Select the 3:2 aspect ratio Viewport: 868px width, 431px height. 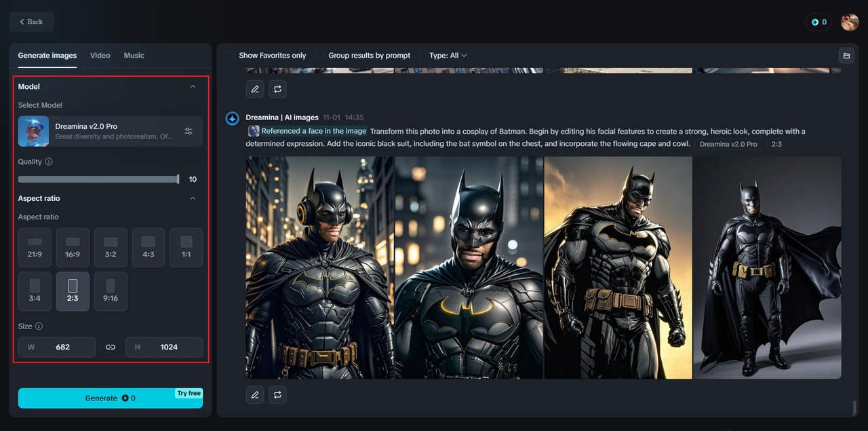[111, 247]
